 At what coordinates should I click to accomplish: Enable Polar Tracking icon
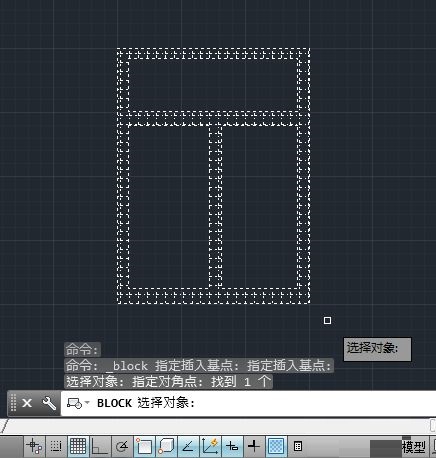tap(122, 446)
